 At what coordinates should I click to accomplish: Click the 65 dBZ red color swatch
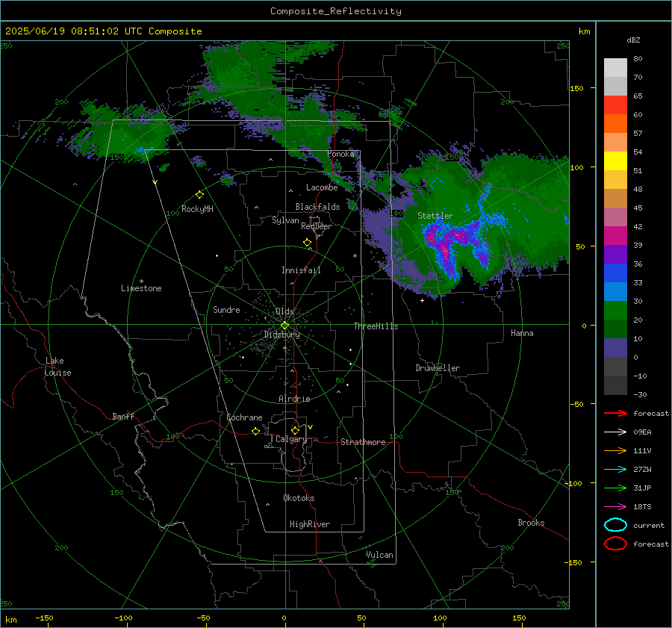(615, 105)
